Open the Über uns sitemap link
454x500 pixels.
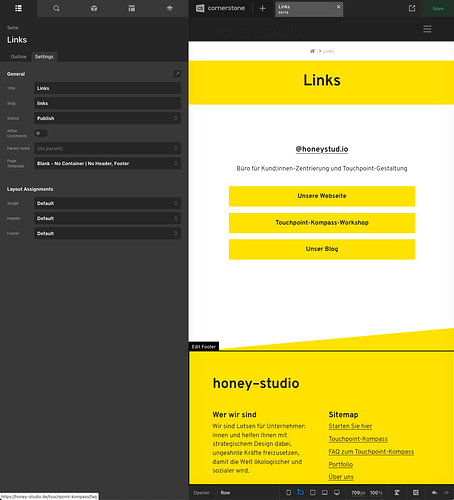(341, 477)
